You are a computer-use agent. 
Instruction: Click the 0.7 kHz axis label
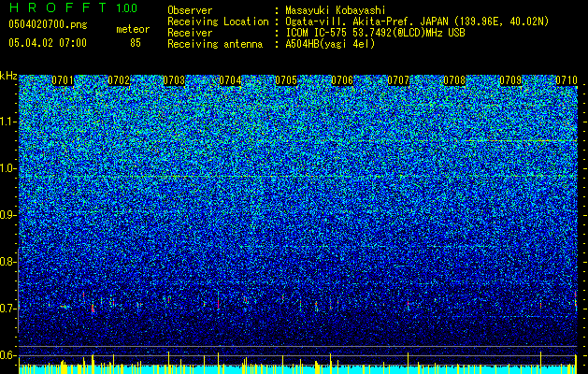(8, 309)
